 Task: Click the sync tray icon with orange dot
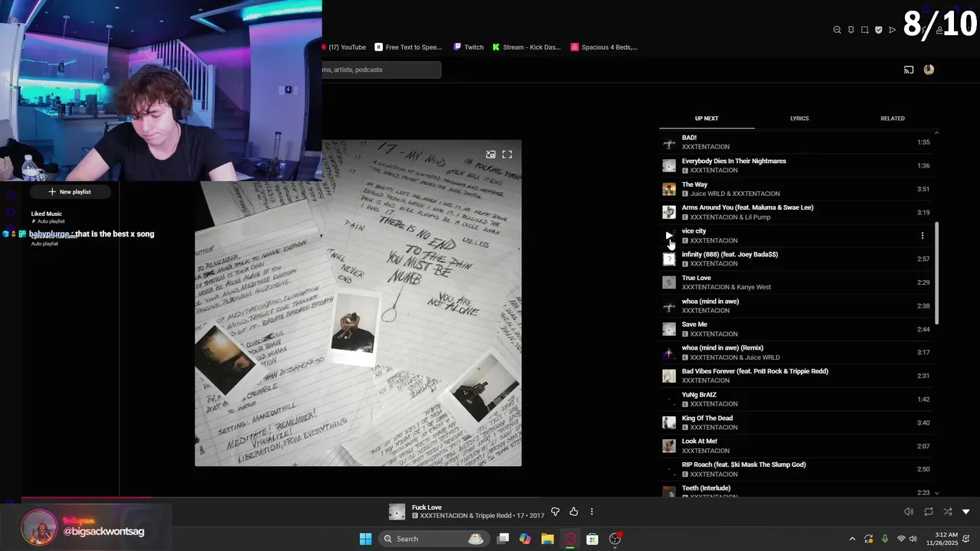click(x=868, y=539)
